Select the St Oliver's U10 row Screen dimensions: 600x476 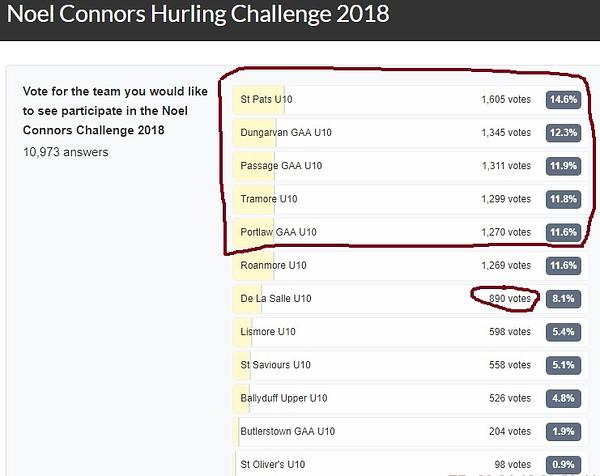410,463
